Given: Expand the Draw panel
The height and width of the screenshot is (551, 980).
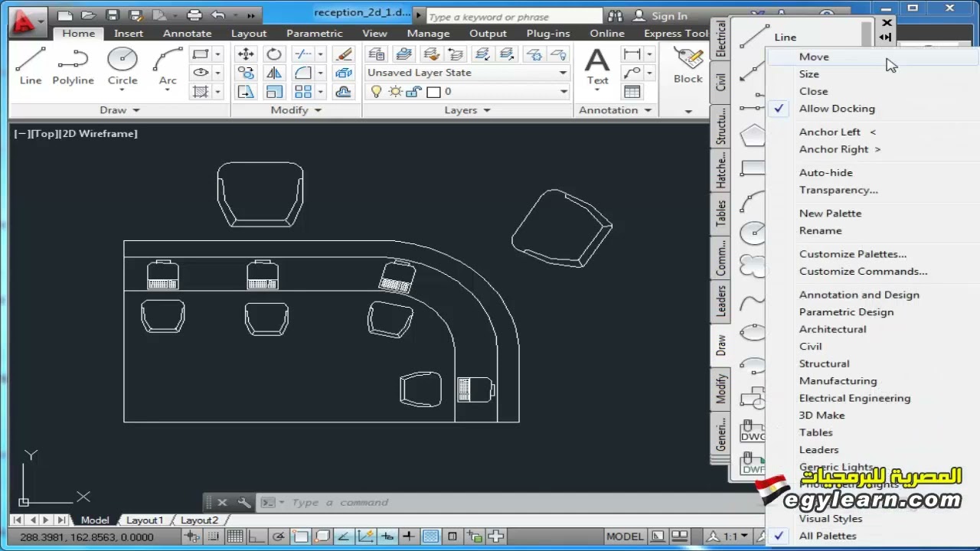Looking at the screenshot, I should click(x=119, y=110).
